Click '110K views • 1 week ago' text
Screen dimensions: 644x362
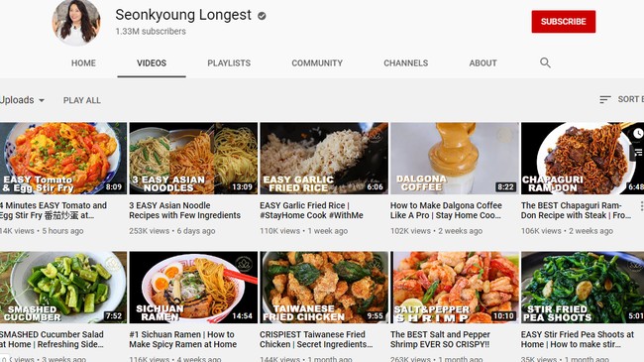(303, 231)
